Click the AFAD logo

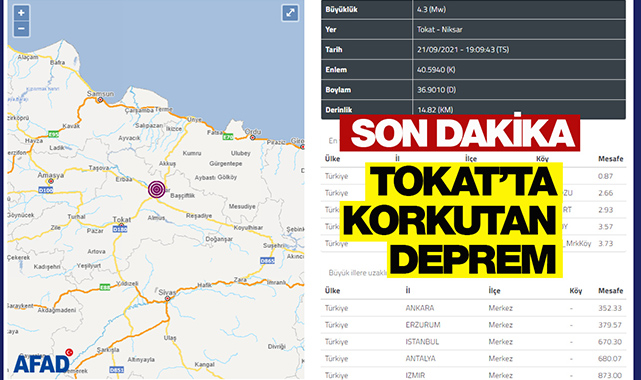(43, 361)
